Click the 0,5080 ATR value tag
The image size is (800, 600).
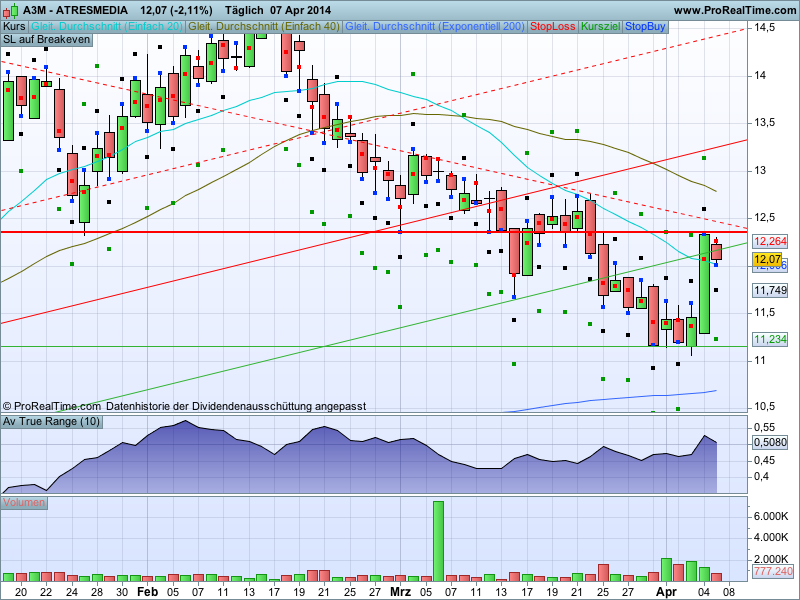[770, 442]
